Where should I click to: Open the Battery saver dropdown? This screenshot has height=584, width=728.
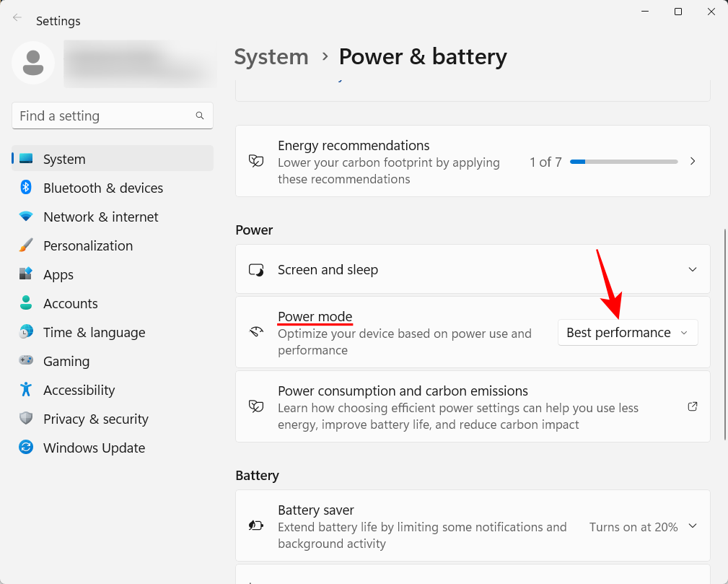click(692, 526)
